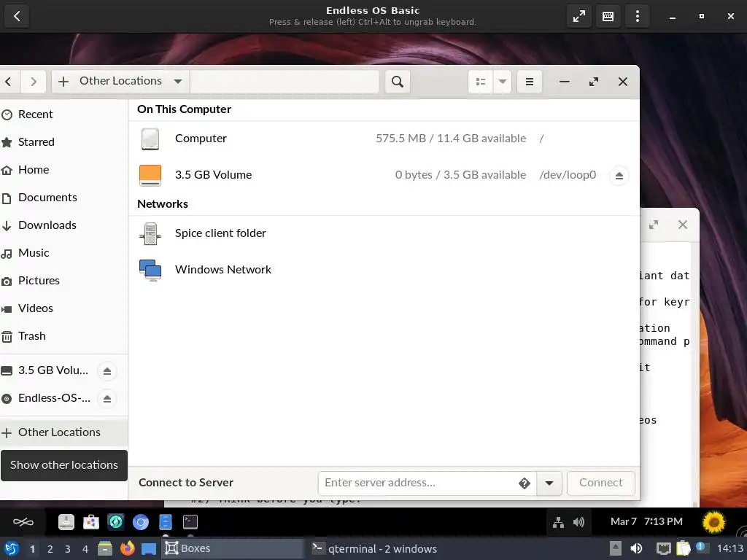The width and height of the screenshot is (747, 560).
Task: Open Downloads in sidebar
Action: [64, 225]
